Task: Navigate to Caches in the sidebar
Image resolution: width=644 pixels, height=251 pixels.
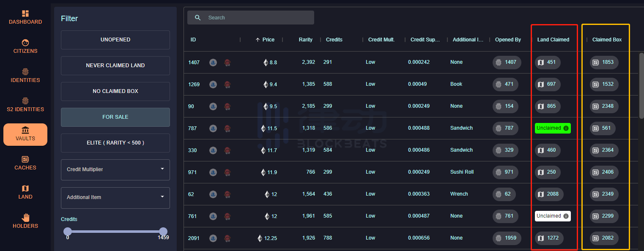Action: tap(25, 163)
